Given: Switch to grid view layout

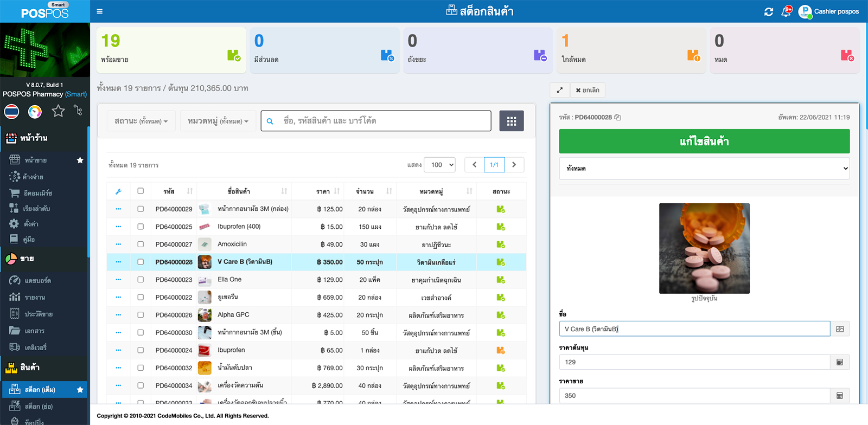Looking at the screenshot, I should point(511,121).
